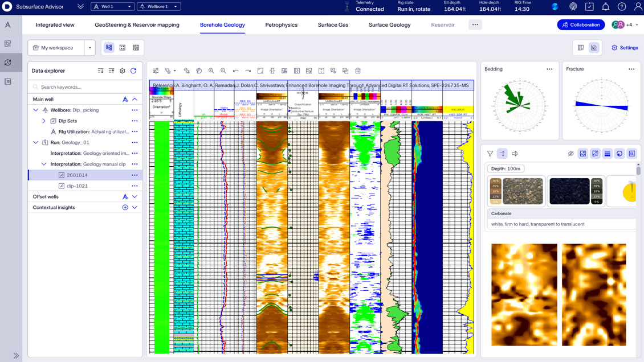Open Settings above the image viewer
The height and width of the screenshot is (362, 644).
pos(624,48)
